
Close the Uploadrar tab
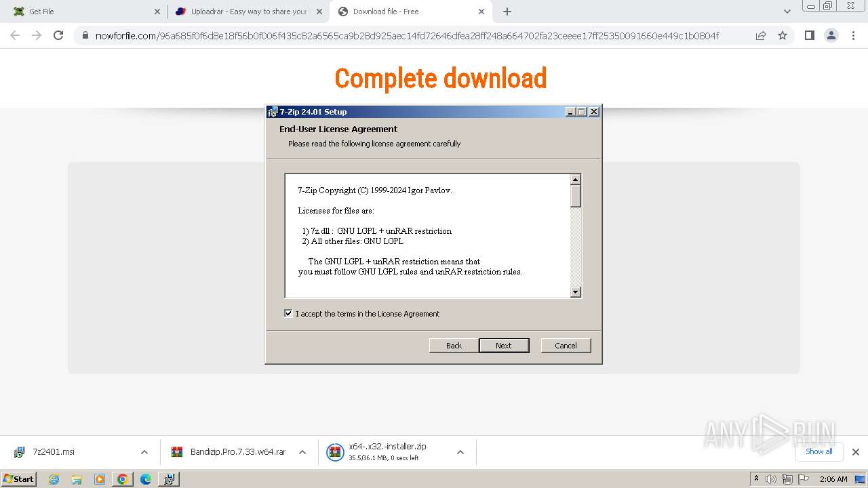(320, 12)
